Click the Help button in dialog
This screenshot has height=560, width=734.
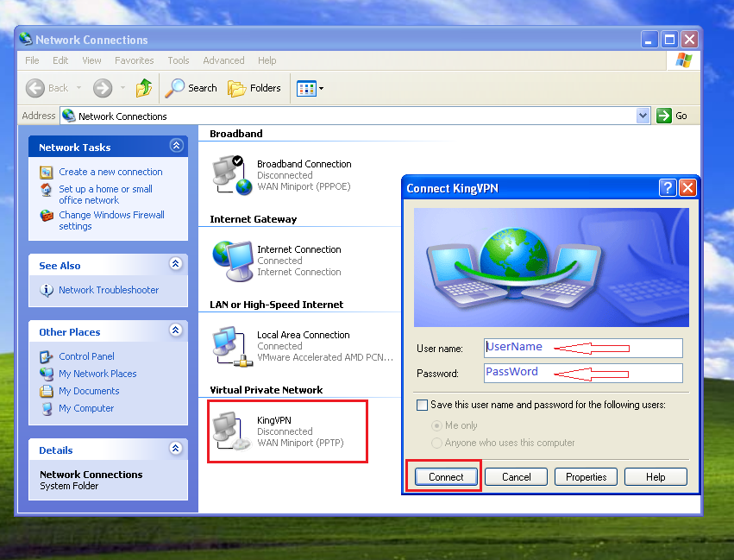point(656,476)
